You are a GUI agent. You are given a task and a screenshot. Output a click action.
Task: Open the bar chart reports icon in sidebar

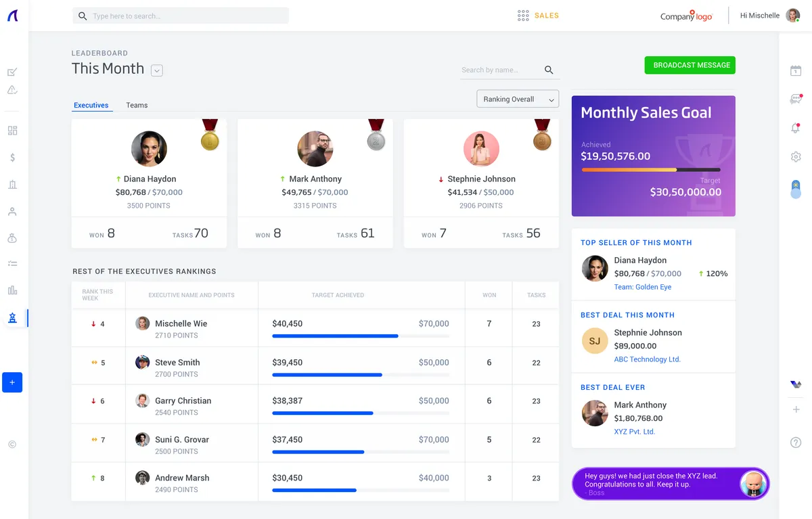pyautogui.click(x=12, y=290)
